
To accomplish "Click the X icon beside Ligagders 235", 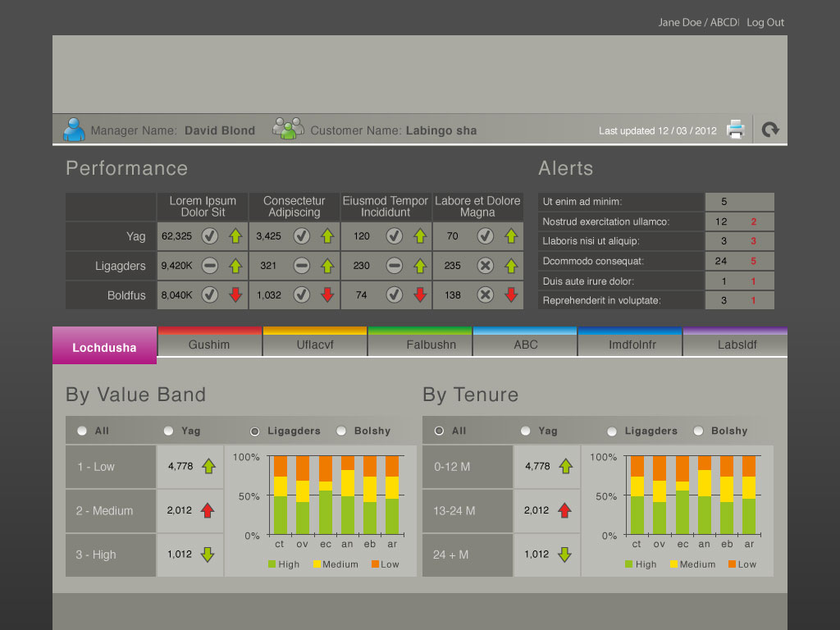I will tap(486, 266).
